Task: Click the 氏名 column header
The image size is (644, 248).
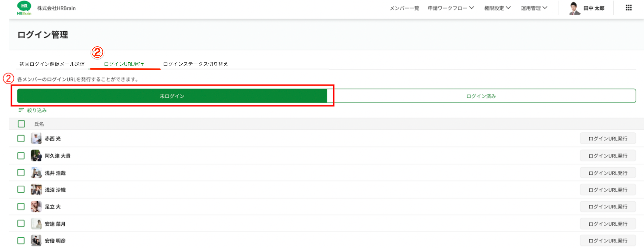Action: click(39, 124)
